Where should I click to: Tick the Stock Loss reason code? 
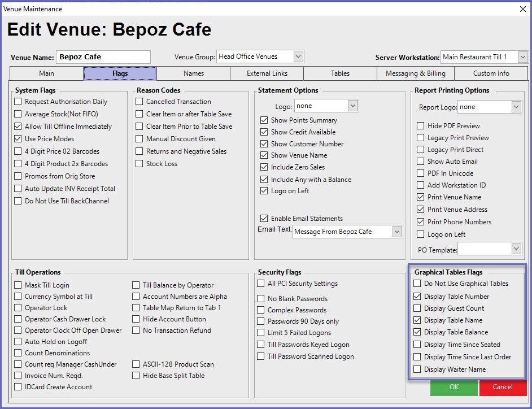pos(139,164)
